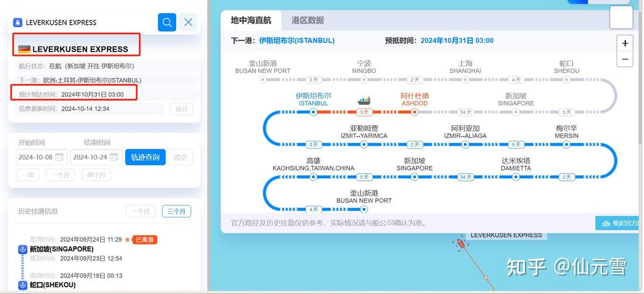644x294 pixels.
Task: Select the NINGBO port node
Action: click(364, 79)
